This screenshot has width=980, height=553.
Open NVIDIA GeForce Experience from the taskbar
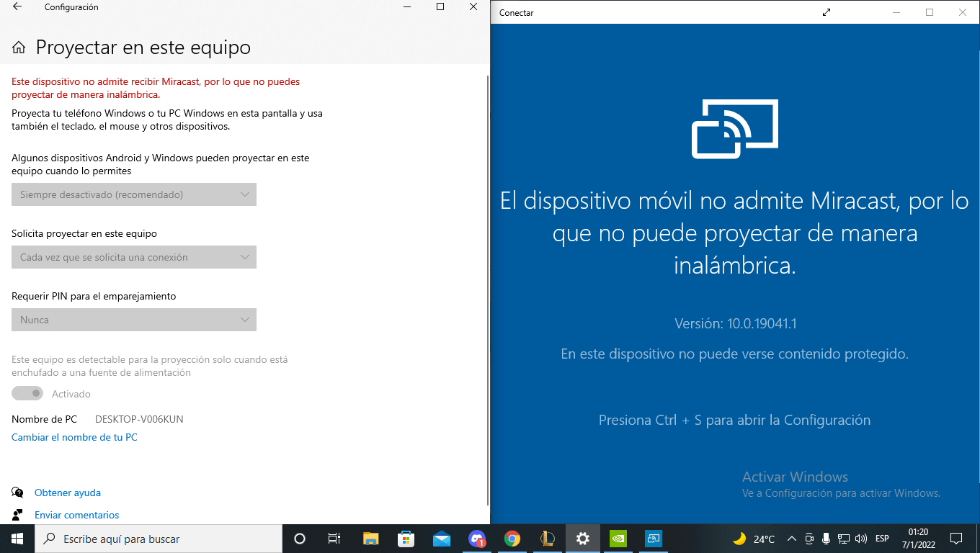click(618, 539)
